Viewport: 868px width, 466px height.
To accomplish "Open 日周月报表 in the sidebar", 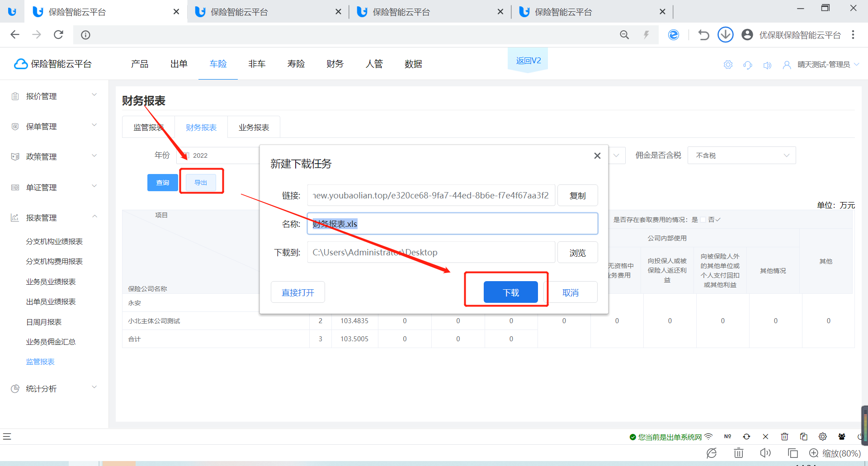I will pyautogui.click(x=44, y=322).
